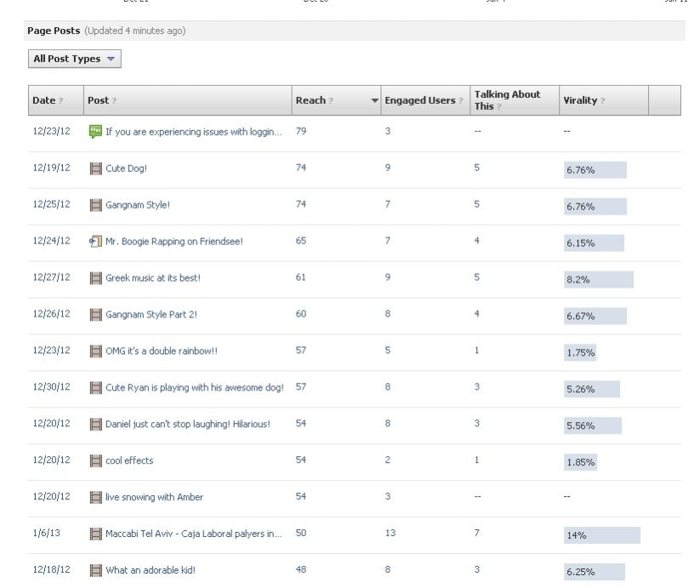Click the 6.15% virality bar

coord(595,243)
